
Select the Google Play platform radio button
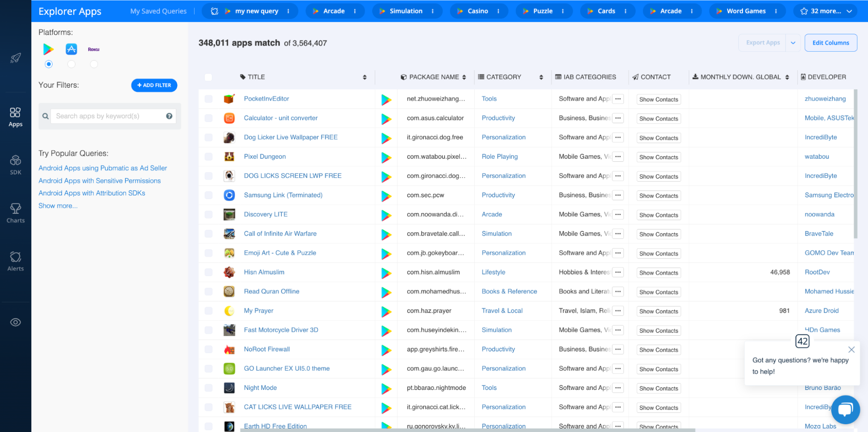click(x=49, y=64)
